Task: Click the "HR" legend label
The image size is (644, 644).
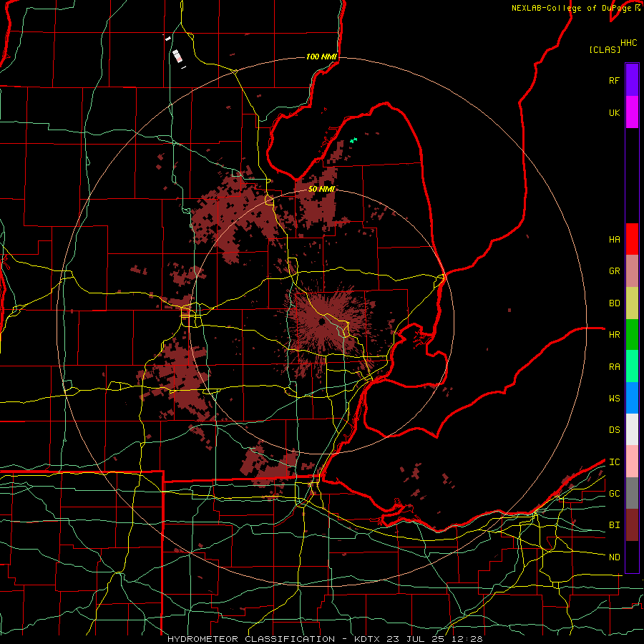Action: click(x=614, y=335)
